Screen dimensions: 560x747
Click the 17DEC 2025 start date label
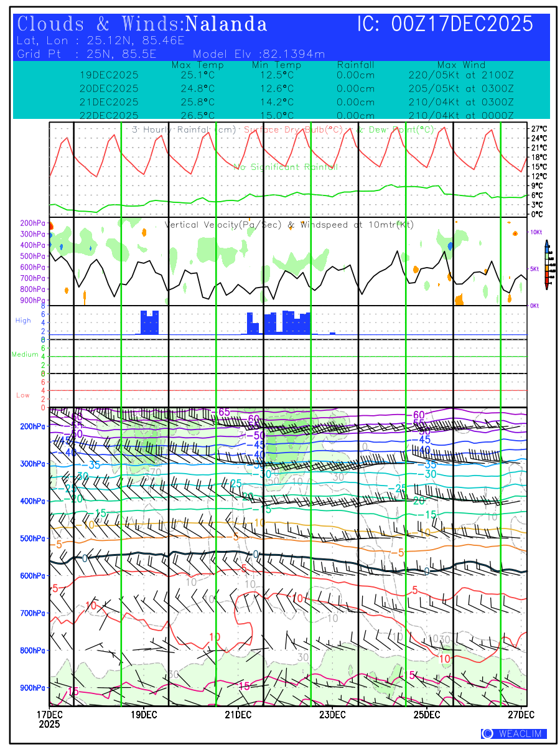click(50, 718)
